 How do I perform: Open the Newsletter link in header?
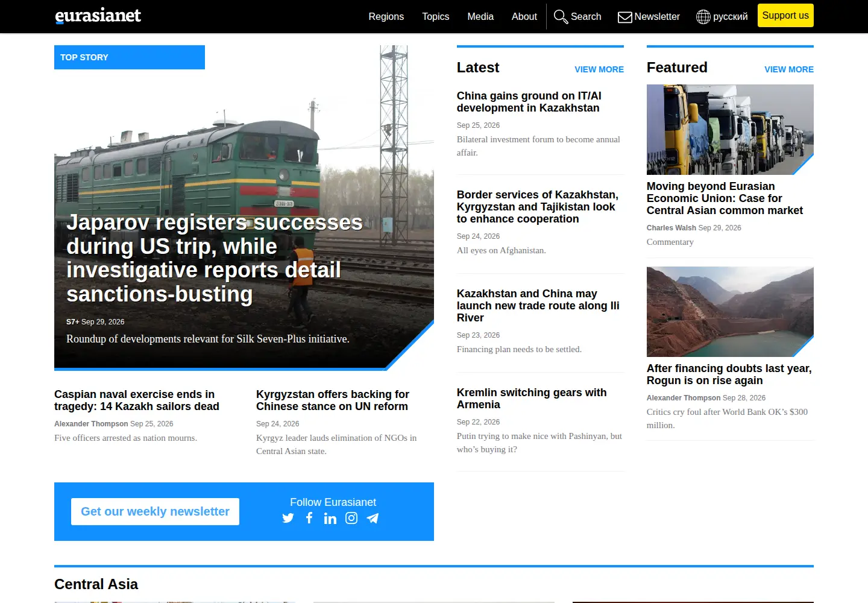click(657, 17)
